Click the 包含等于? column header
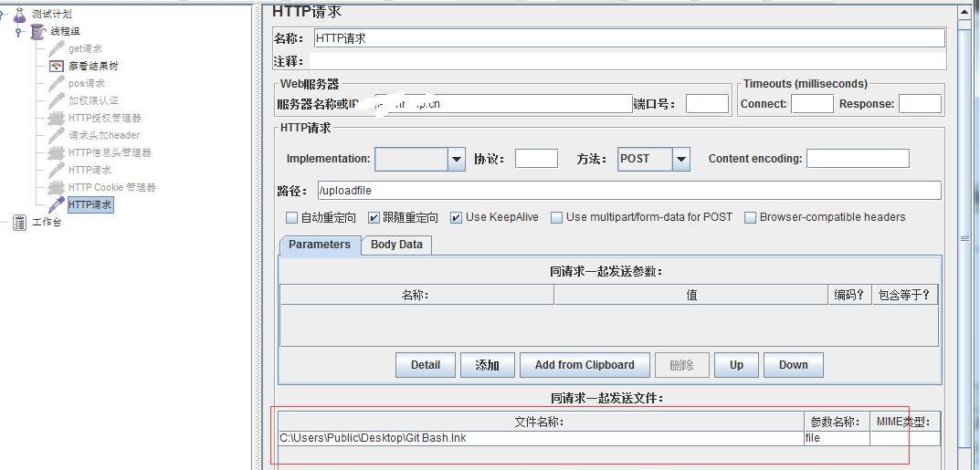This screenshot has height=470, width=980. click(904, 295)
